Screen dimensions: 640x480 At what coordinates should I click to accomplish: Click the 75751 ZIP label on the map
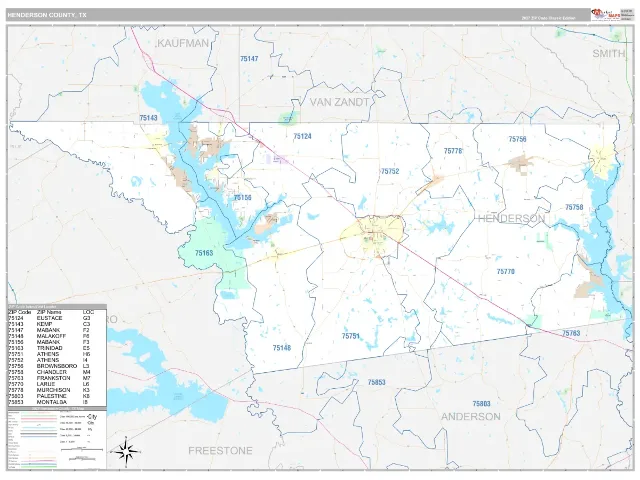[x=351, y=336]
